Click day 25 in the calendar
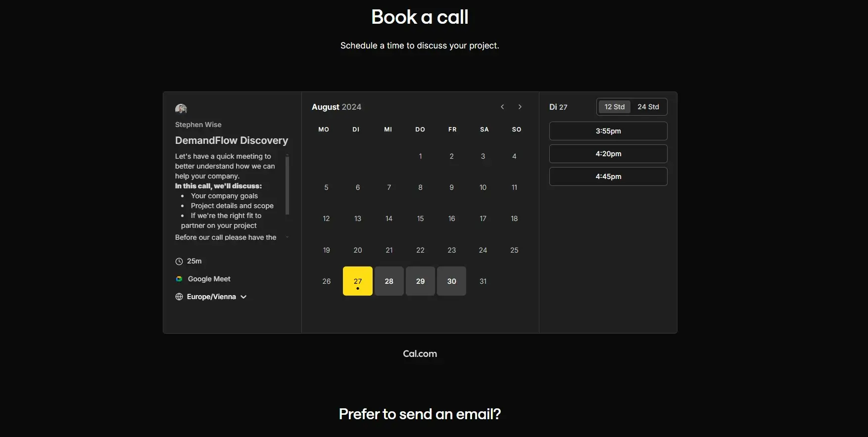Viewport: 868px width, 437px height. coord(514,250)
